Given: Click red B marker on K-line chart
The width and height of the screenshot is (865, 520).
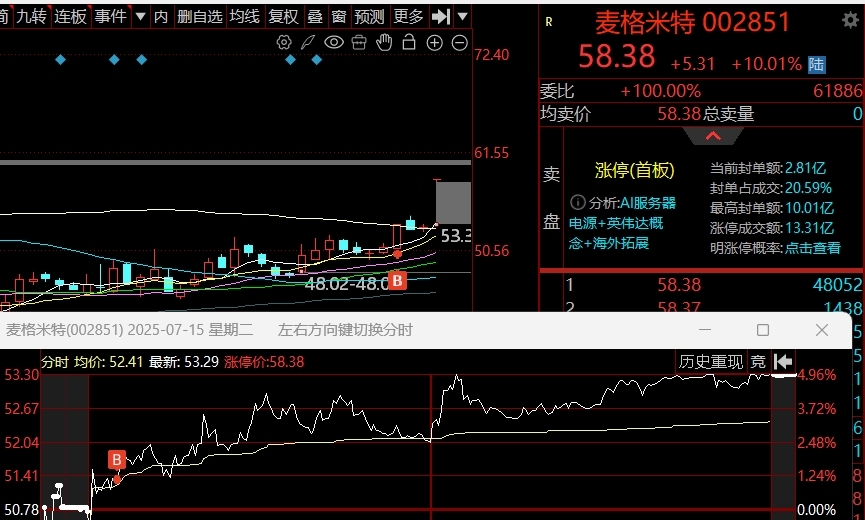Looking at the screenshot, I should pos(397,280).
